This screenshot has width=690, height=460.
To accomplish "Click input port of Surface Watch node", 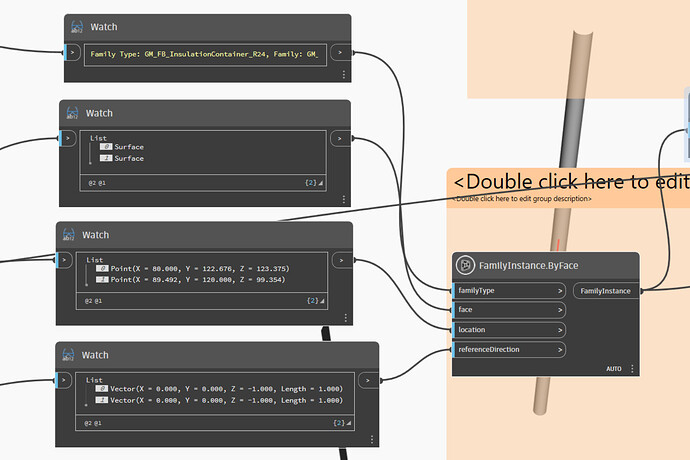I will [x=68, y=138].
